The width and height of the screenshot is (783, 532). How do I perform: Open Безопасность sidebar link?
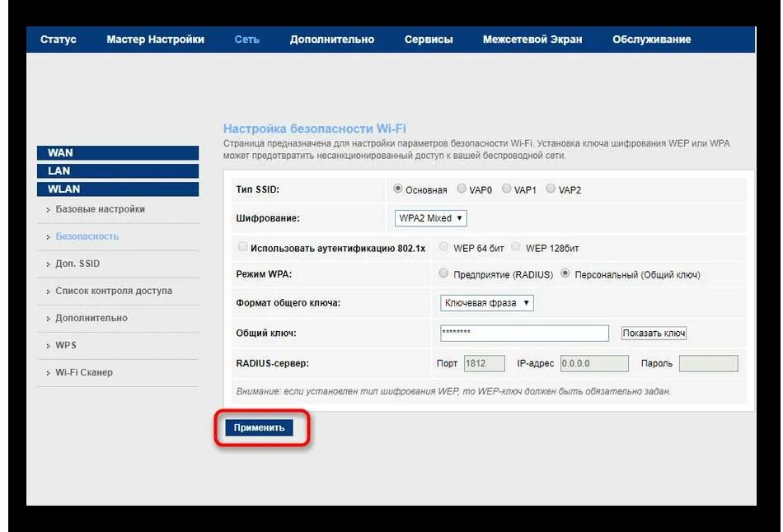[87, 236]
